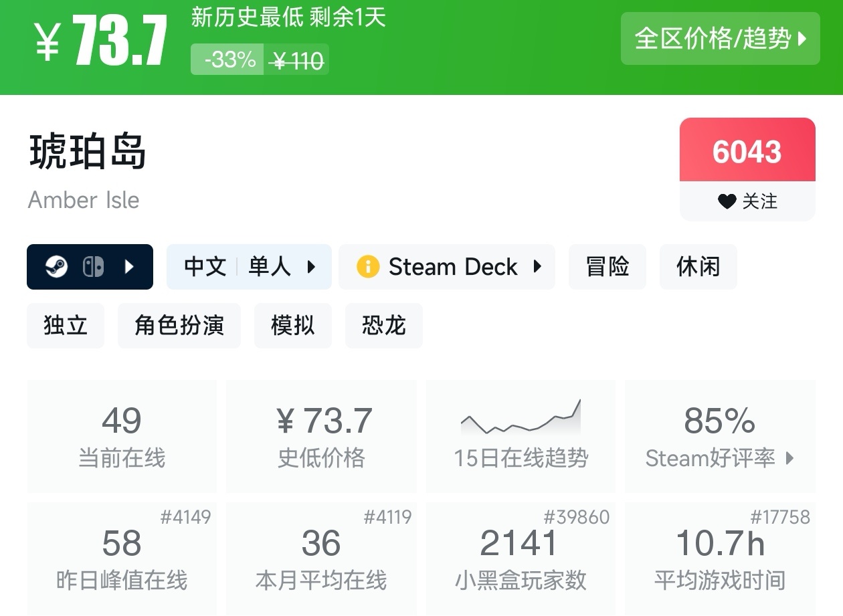Image resolution: width=843 pixels, height=616 pixels.
Task: Click the yellow Steam Deck info icon
Action: [x=367, y=267]
